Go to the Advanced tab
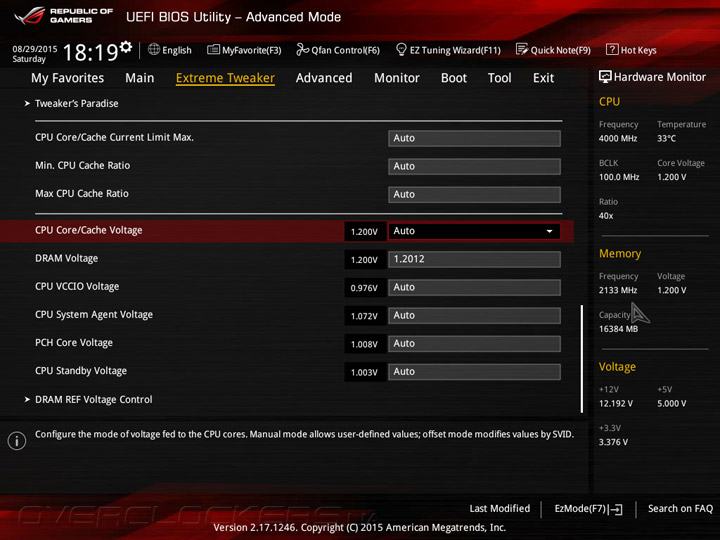The width and height of the screenshot is (720, 540). 324,78
